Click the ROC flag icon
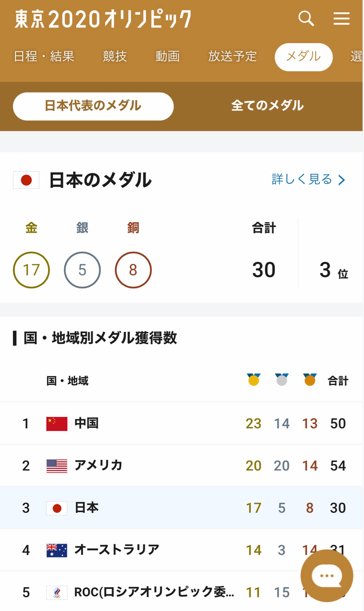This screenshot has height=611, width=364. click(57, 593)
